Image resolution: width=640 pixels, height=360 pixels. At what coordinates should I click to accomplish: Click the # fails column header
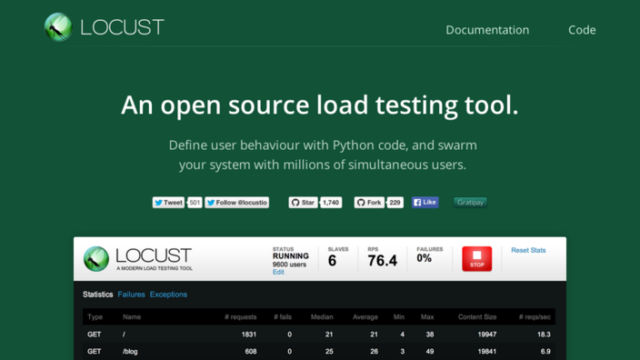[282, 317]
